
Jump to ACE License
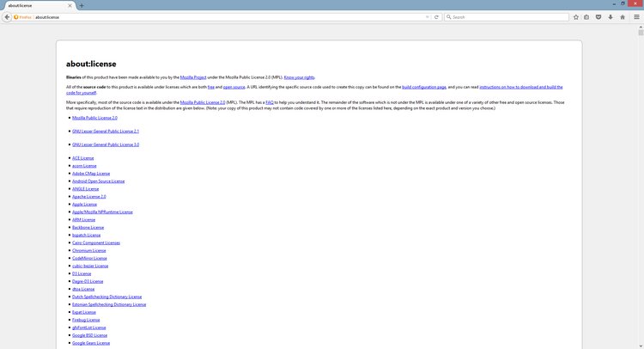point(83,158)
